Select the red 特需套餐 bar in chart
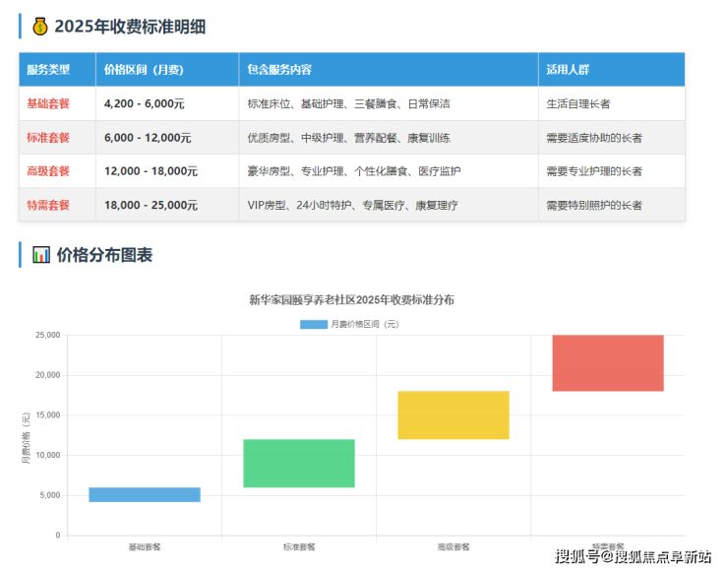This screenshot has width=728, height=572. tap(607, 363)
